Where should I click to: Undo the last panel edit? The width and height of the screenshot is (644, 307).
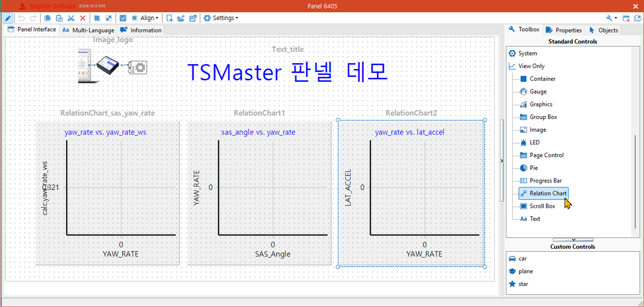coord(21,18)
